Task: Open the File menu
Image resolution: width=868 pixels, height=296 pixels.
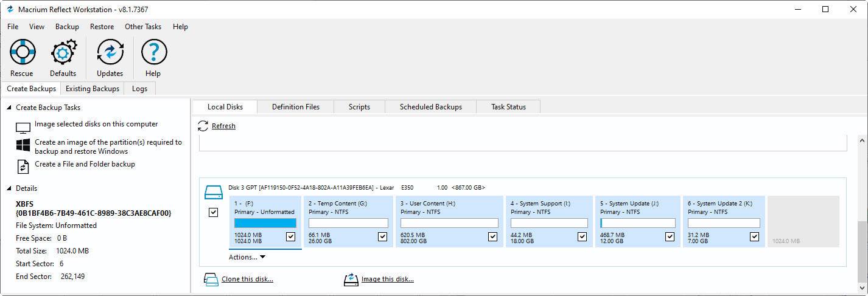Action: point(13,27)
